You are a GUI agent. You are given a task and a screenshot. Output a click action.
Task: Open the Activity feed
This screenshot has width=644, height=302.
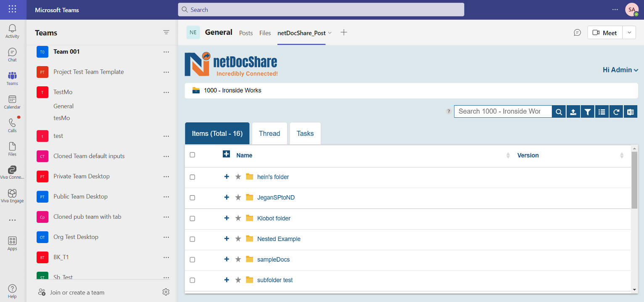12,31
